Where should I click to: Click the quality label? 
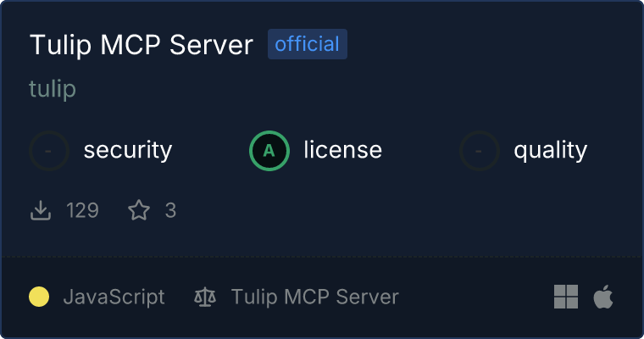[550, 150]
